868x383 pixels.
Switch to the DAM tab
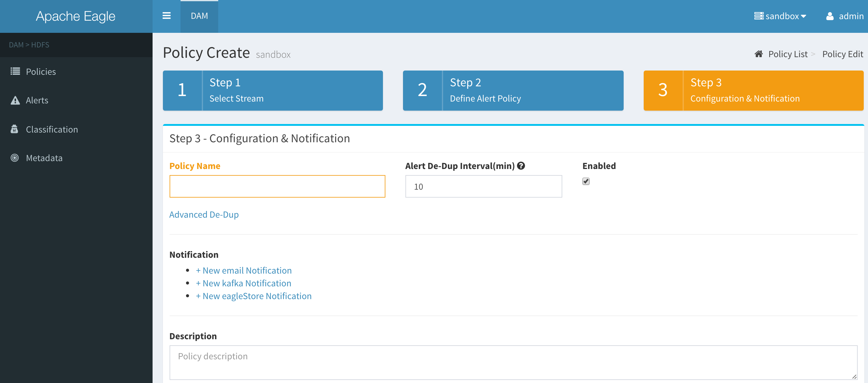199,16
